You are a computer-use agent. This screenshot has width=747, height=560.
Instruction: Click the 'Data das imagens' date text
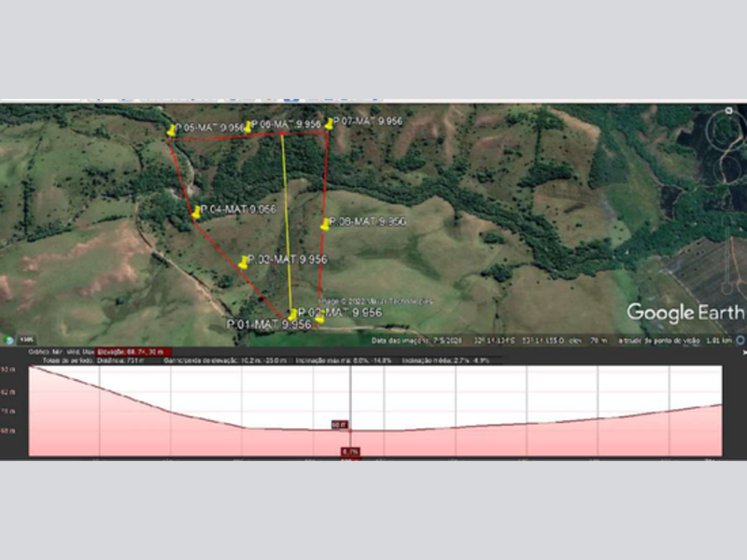pyautogui.click(x=416, y=341)
